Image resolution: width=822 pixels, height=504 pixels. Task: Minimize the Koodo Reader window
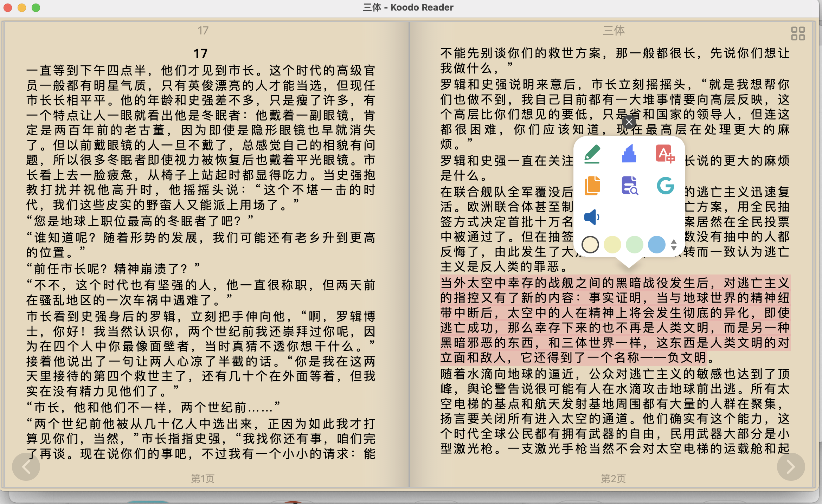pyautogui.click(x=22, y=7)
